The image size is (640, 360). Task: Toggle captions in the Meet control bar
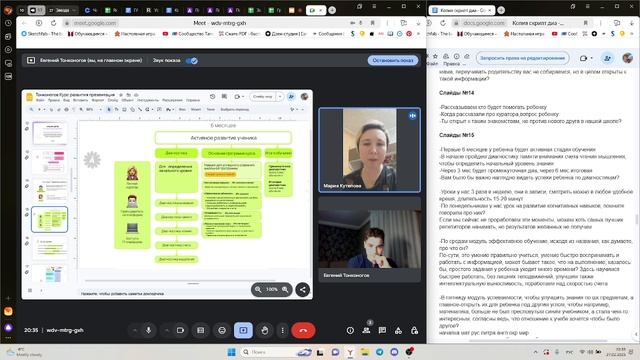[200, 330]
